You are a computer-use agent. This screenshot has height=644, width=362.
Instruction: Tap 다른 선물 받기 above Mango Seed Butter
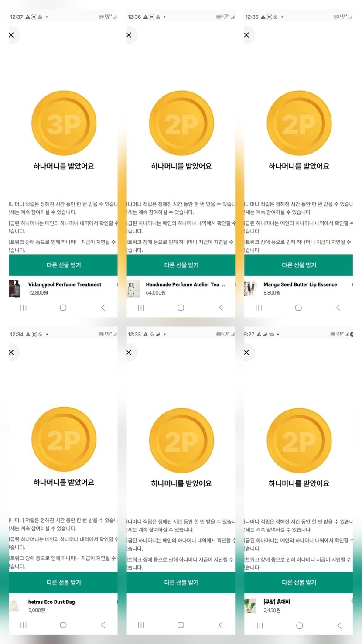click(x=299, y=265)
